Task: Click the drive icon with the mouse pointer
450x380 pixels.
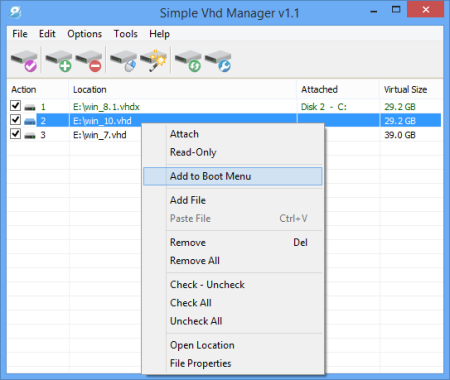Action: point(123,60)
